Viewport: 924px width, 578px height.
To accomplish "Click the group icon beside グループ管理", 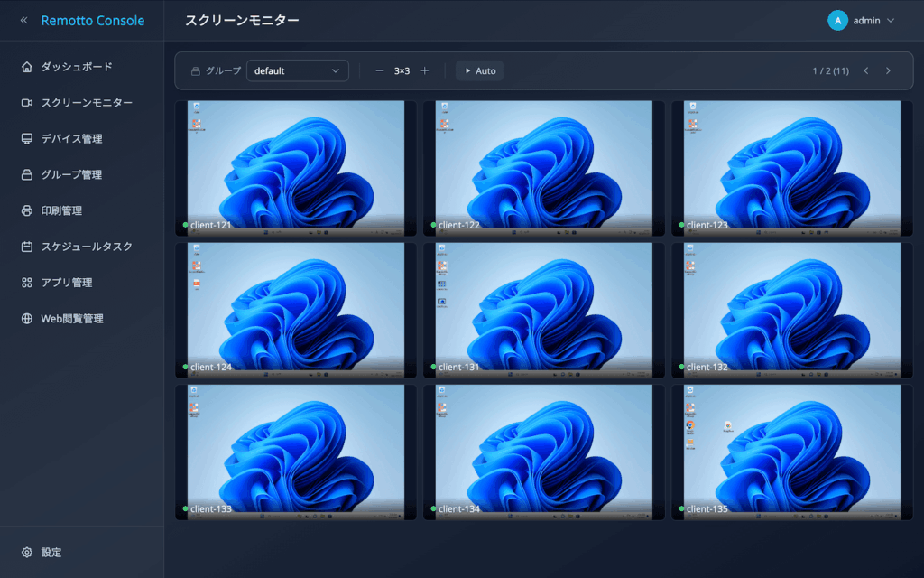I will (26, 174).
